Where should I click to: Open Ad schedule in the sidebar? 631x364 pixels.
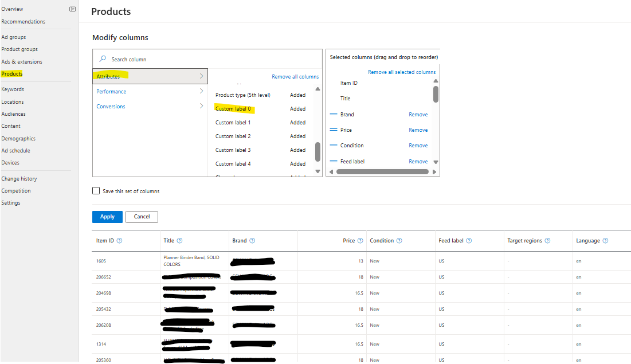(15, 151)
